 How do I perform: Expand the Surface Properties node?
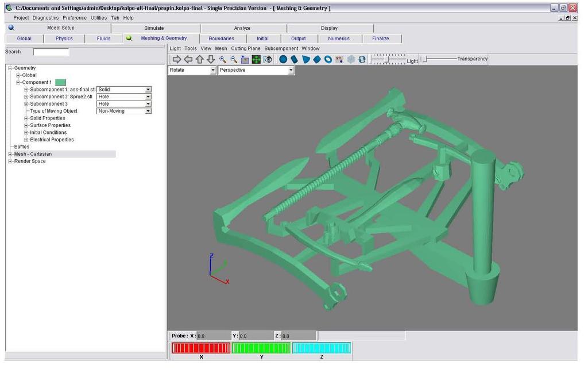(x=26, y=125)
